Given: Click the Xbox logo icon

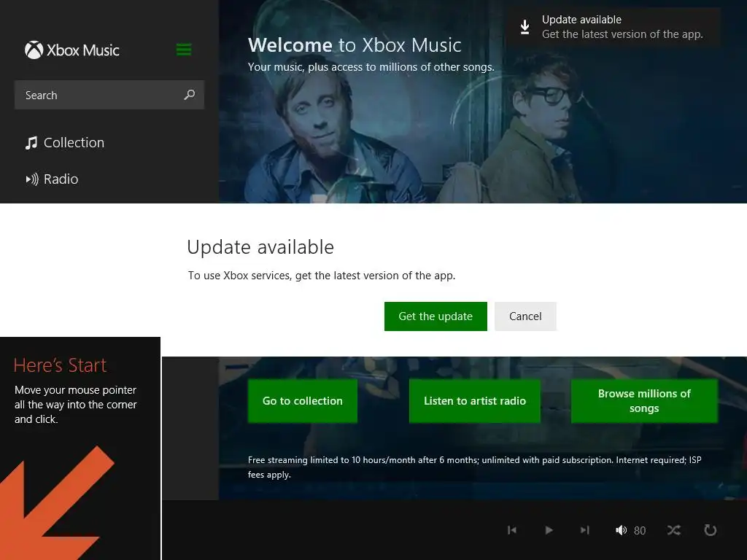Looking at the screenshot, I should (x=34, y=50).
